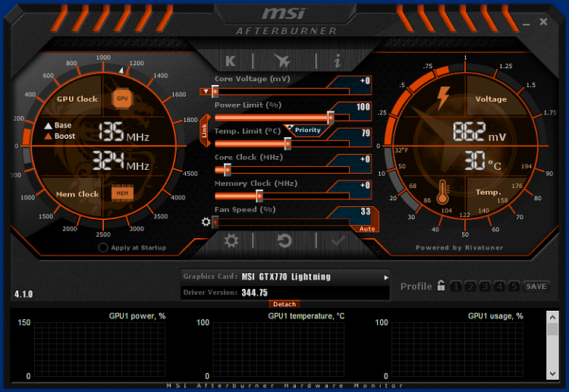Click the Core Voltage slider handle
569x392 pixels.
coord(215,92)
